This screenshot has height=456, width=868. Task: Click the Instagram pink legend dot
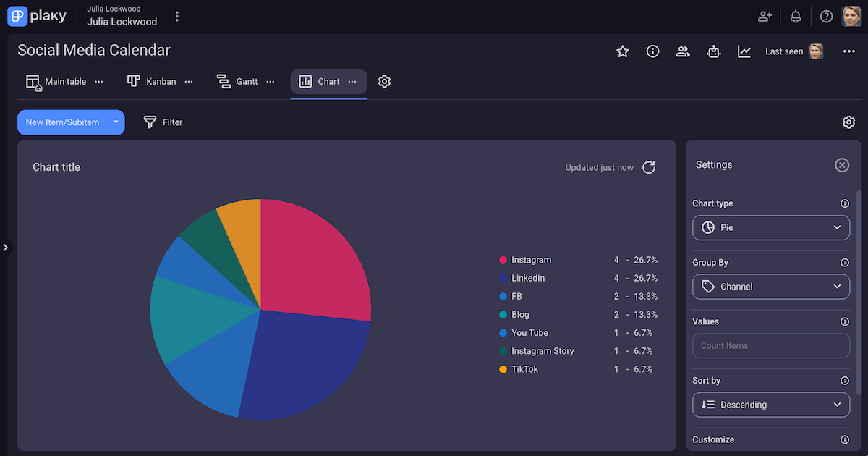tap(502, 260)
